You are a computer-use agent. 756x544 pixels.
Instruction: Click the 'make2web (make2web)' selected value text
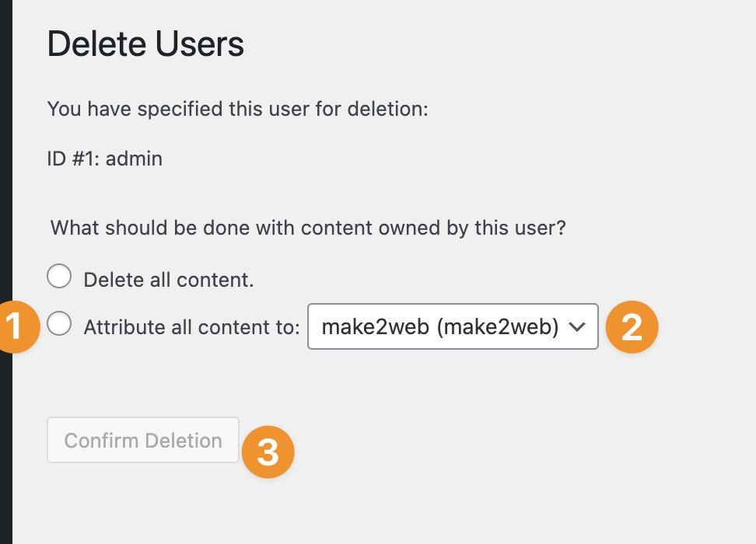point(439,327)
